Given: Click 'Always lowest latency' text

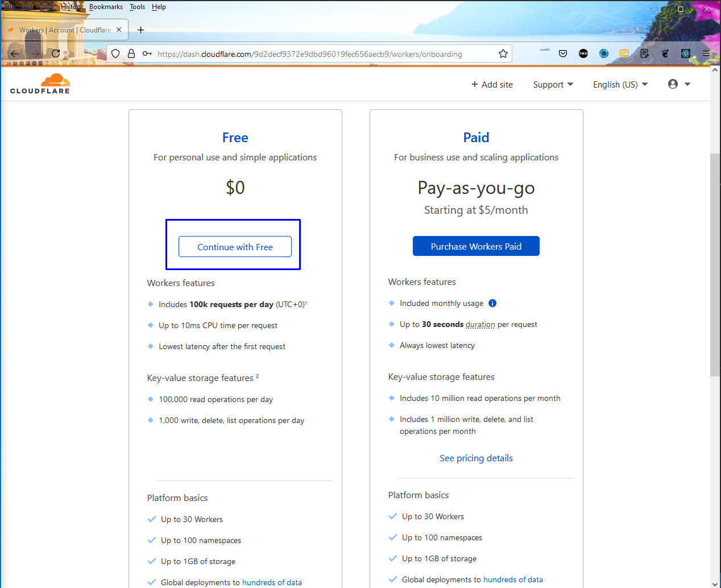Looking at the screenshot, I should pyautogui.click(x=437, y=345).
